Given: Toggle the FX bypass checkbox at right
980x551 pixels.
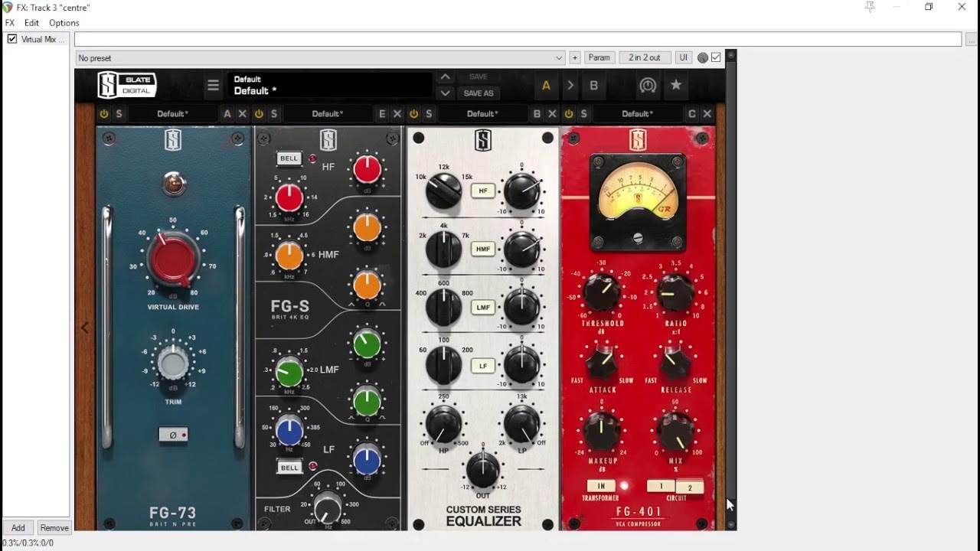Looking at the screenshot, I should pos(716,57).
